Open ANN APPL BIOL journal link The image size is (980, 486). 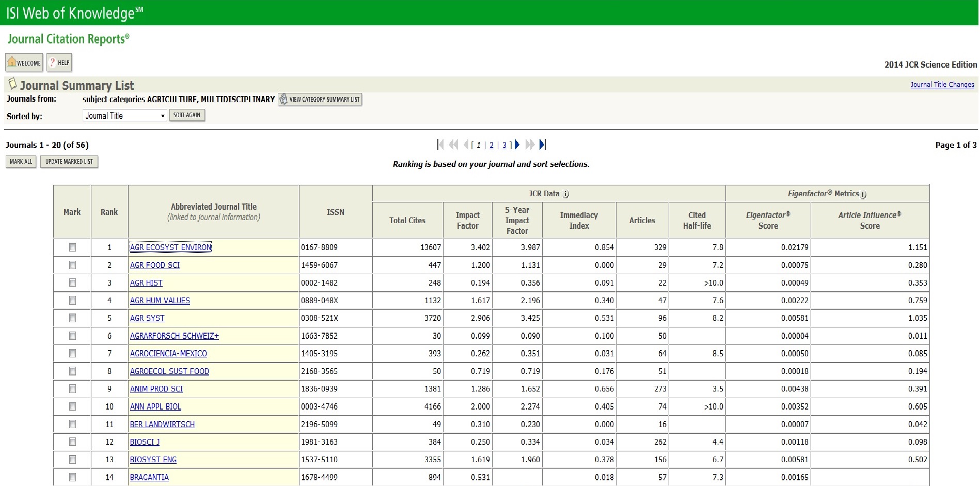coord(155,407)
